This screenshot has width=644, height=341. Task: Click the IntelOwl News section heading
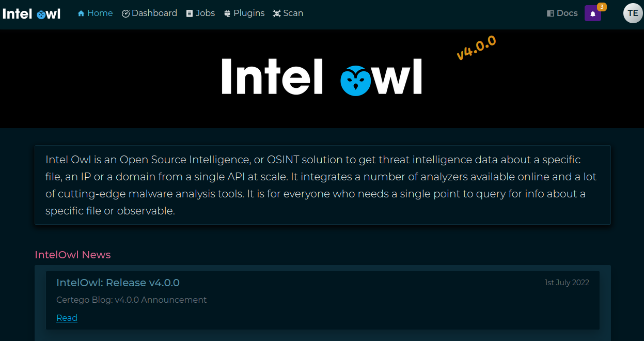coord(72,255)
